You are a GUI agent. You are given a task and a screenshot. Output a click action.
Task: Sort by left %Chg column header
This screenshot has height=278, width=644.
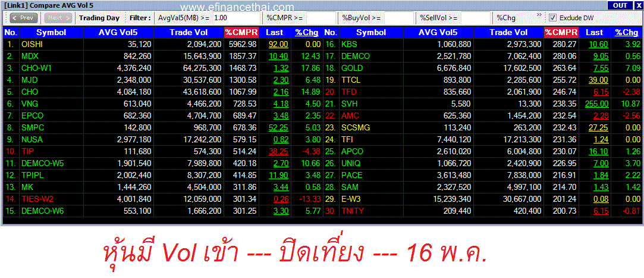click(307, 33)
